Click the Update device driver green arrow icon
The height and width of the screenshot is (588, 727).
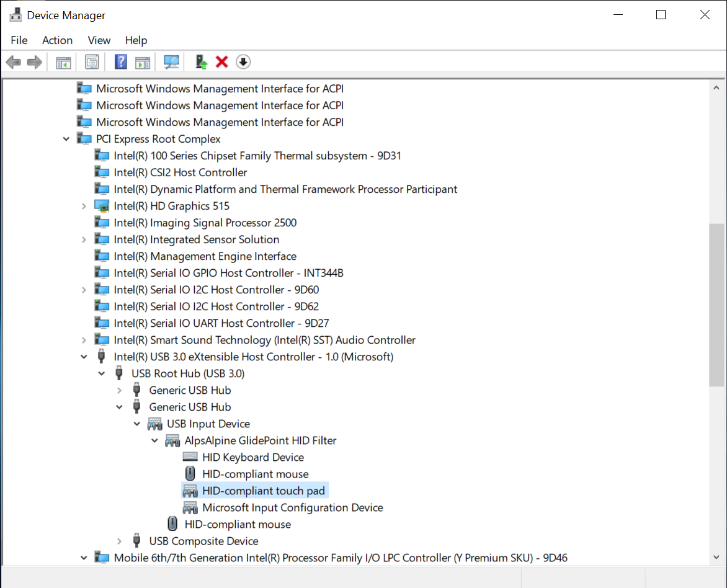(x=201, y=62)
